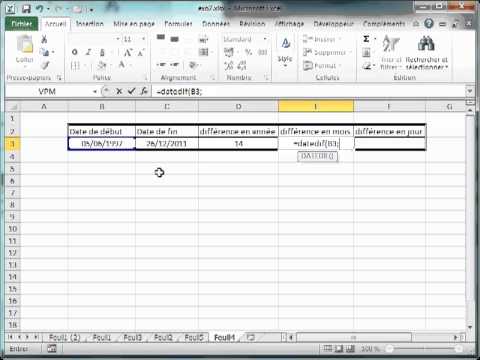Click the percent style icon
This screenshot has width=480, height=360.
[248, 52]
